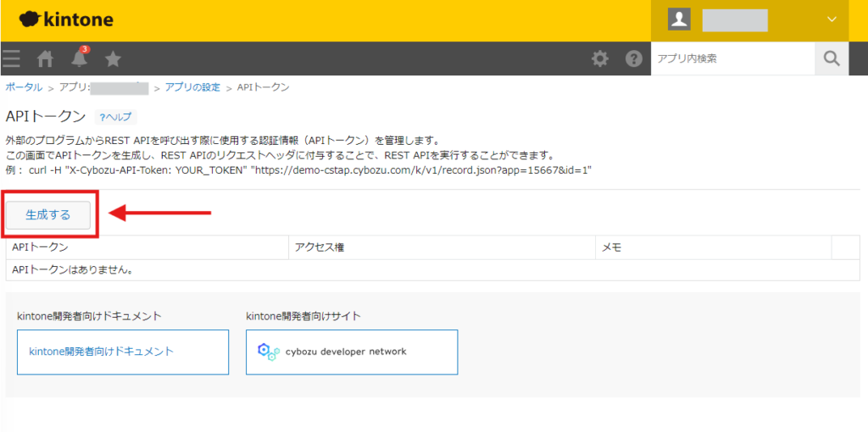Open the settings gear icon
This screenshot has width=868, height=432.
[600, 58]
